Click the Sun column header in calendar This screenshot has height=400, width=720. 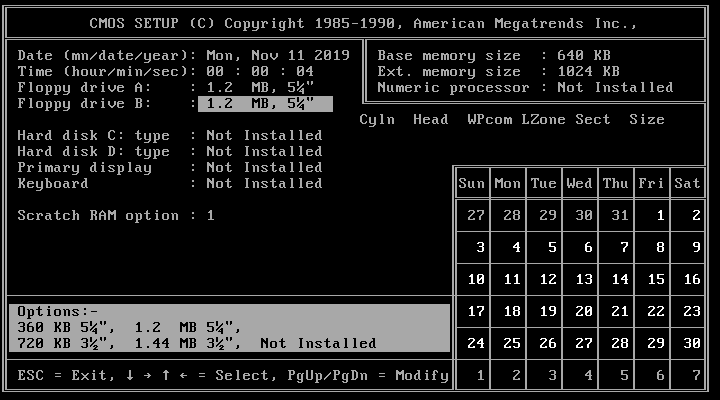click(x=471, y=184)
